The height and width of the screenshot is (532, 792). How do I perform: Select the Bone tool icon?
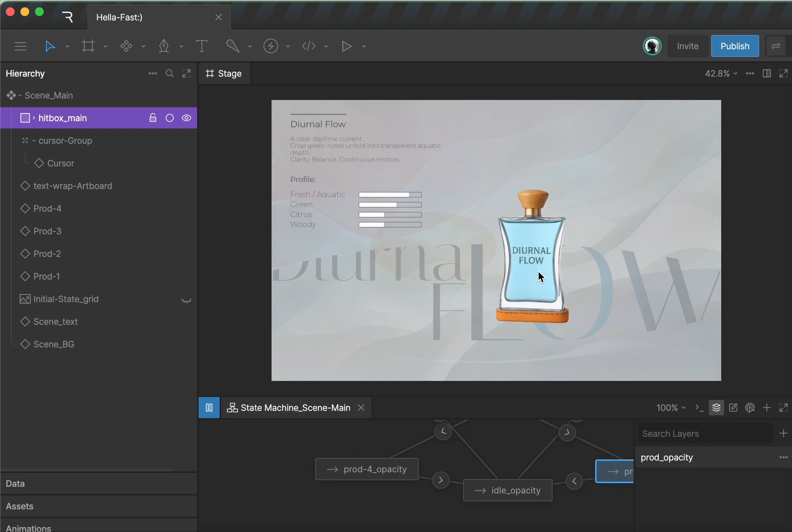tap(232, 46)
